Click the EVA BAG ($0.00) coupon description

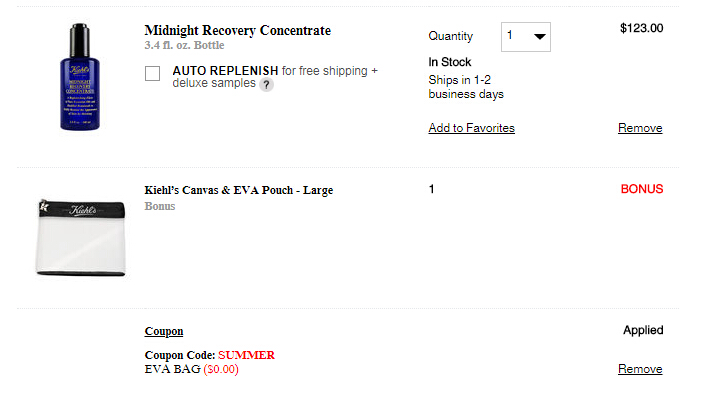pos(192,369)
